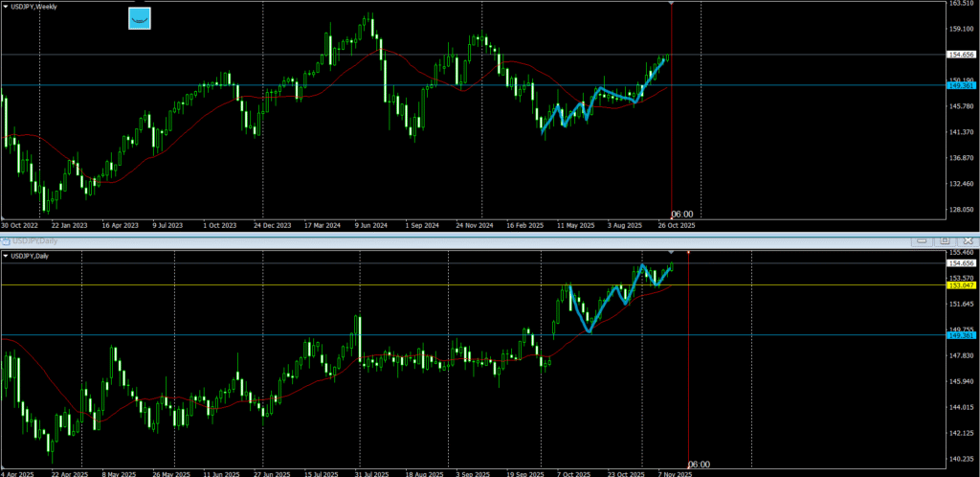Select the blue zigzag trendline on Daily chart
The image size is (980, 477).
[580, 311]
